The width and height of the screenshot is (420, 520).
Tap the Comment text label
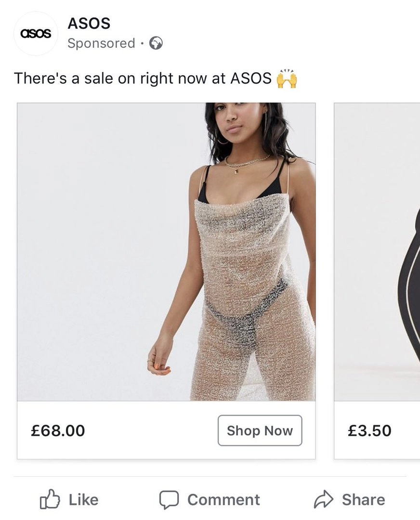coord(223,500)
